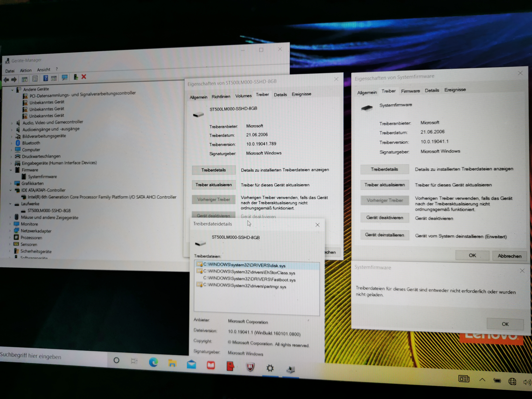Collapse the Laufwerke tree node
532x399 pixels.
click(x=10, y=204)
